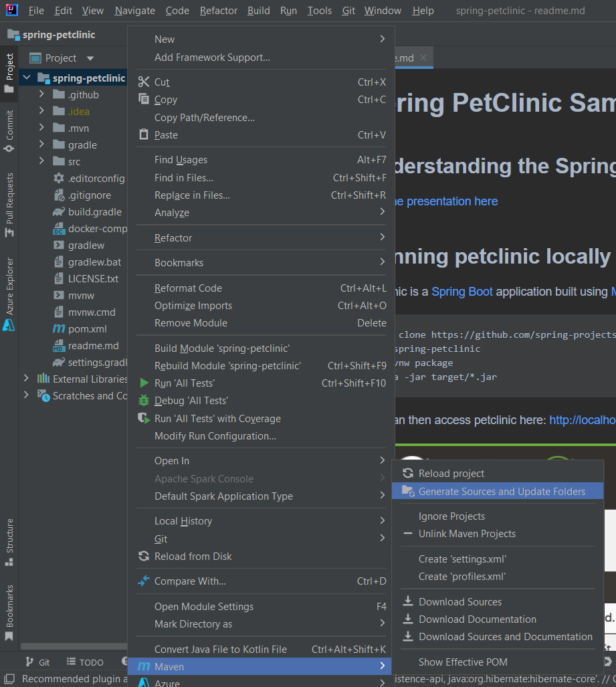Image resolution: width=616 pixels, height=687 pixels.
Task: Click the Copy icon in context menu
Action: click(144, 99)
